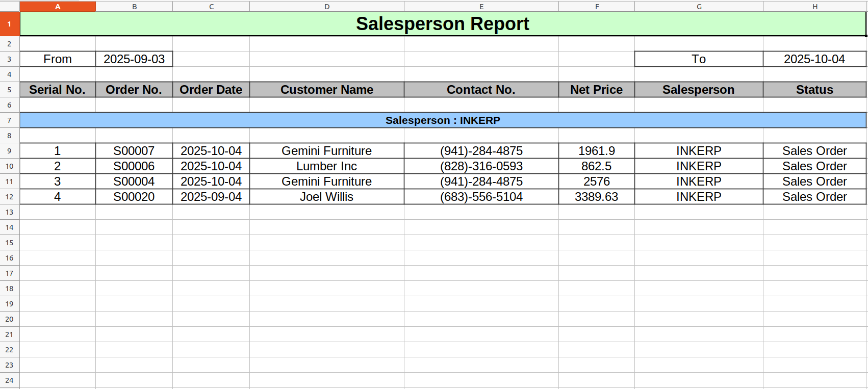
Task: Click the 'Joel Willis' customer cell
Action: pyautogui.click(x=327, y=197)
